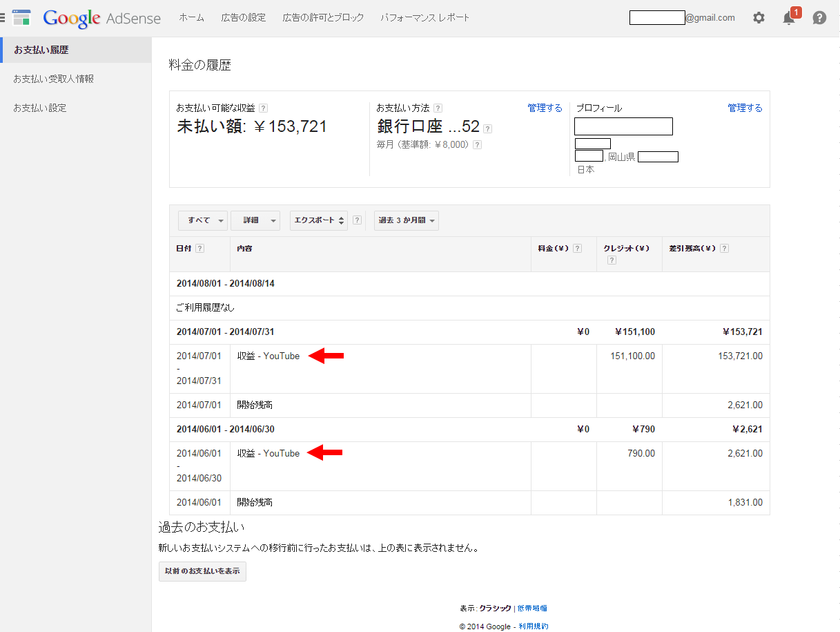Go to ホーム tab
Viewport: 840px width, 632px height.
click(191, 18)
